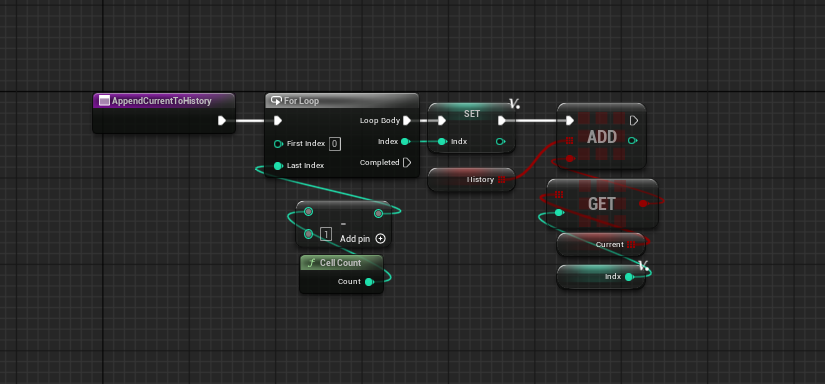Click the SET node exec input pin
The height and width of the screenshot is (384, 825).
pyautogui.click(x=441, y=121)
